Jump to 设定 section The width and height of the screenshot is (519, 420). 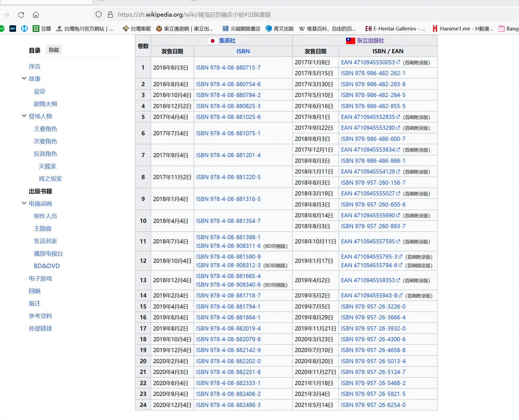click(x=39, y=91)
